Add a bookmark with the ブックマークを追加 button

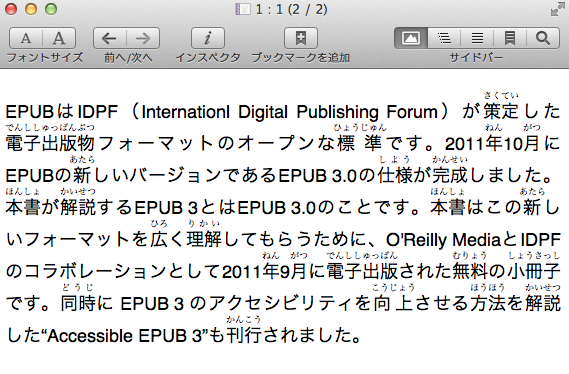tap(301, 38)
